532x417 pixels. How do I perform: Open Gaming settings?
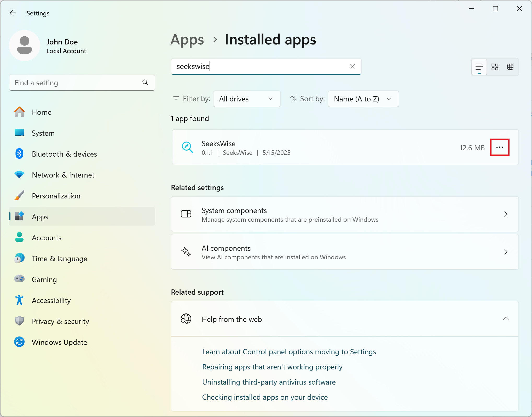click(x=82, y=279)
